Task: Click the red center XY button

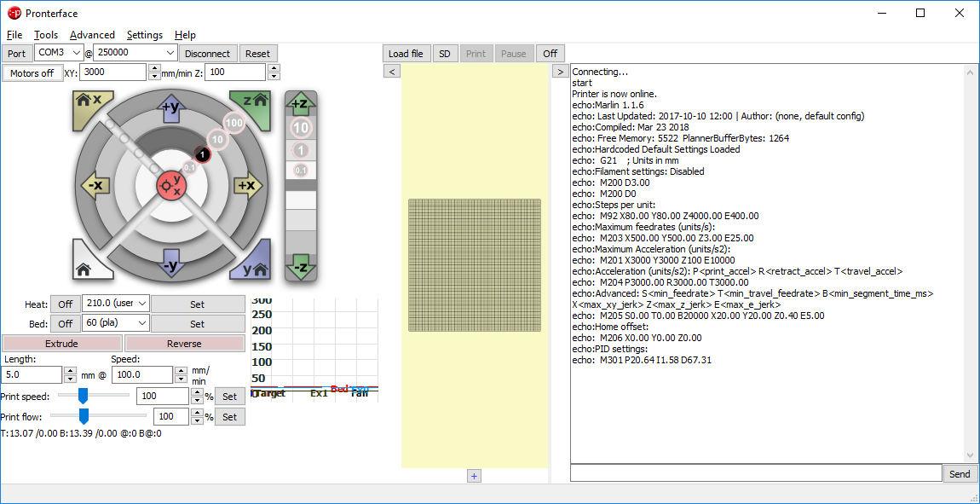Action: coord(171,186)
